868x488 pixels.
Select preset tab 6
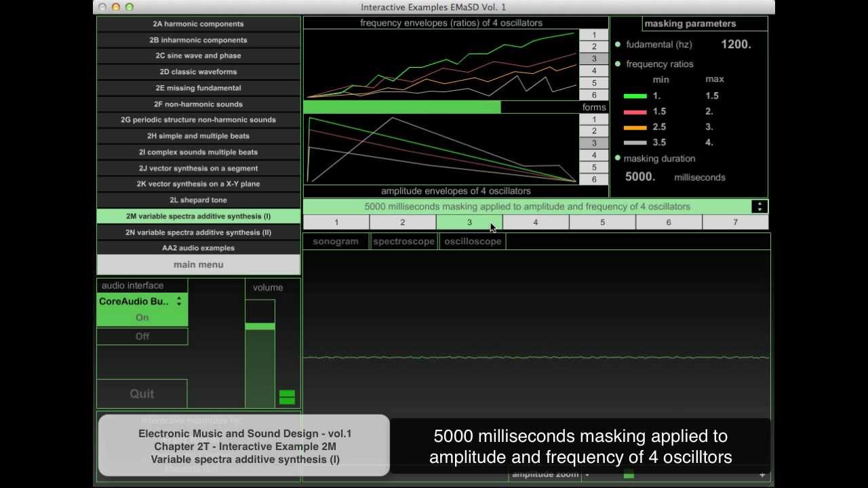click(x=669, y=222)
